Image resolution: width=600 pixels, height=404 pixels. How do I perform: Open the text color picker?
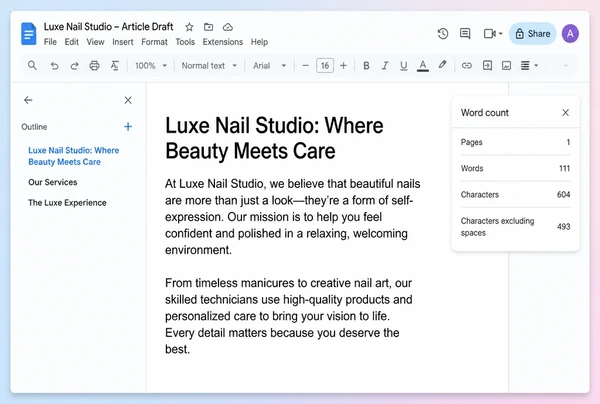pyautogui.click(x=422, y=66)
